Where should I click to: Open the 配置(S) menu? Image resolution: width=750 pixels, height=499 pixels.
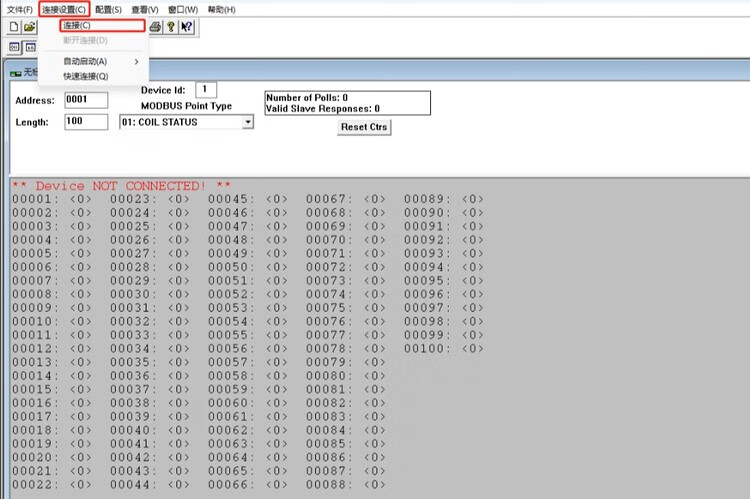[x=108, y=9]
